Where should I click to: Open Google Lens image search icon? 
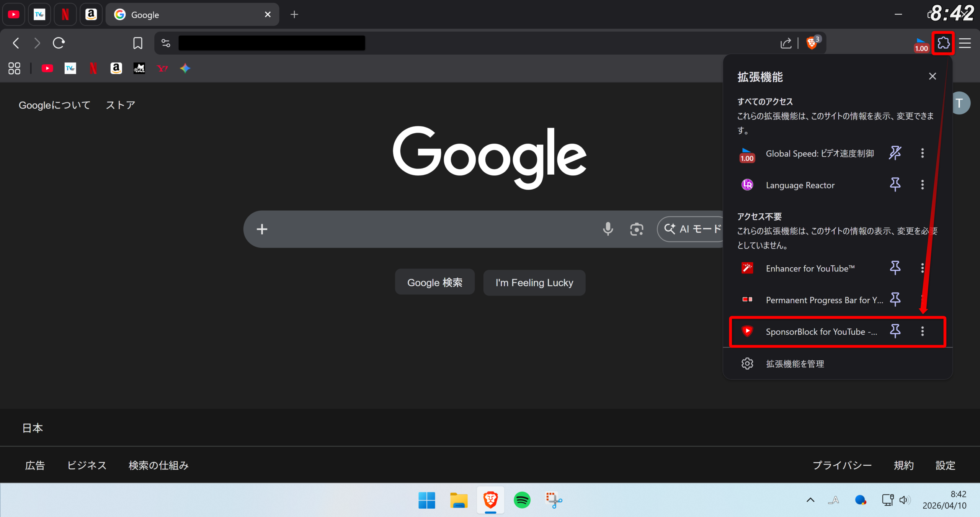pyautogui.click(x=637, y=229)
